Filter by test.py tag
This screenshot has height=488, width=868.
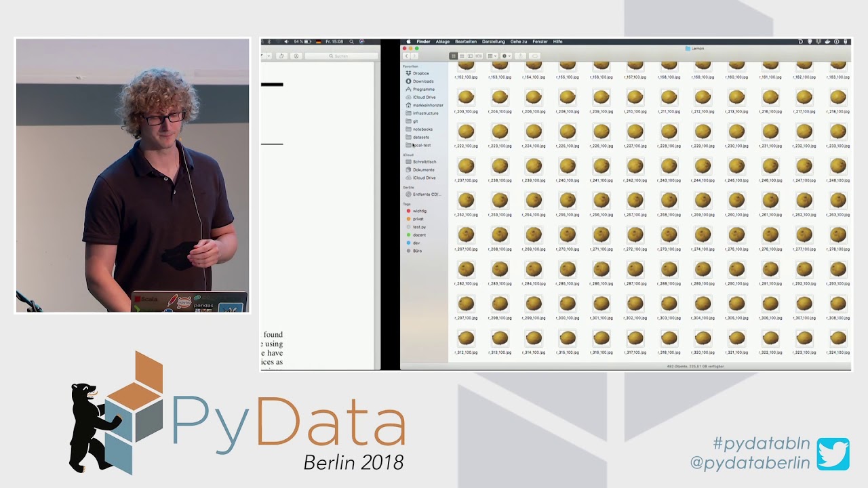pyautogui.click(x=419, y=227)
